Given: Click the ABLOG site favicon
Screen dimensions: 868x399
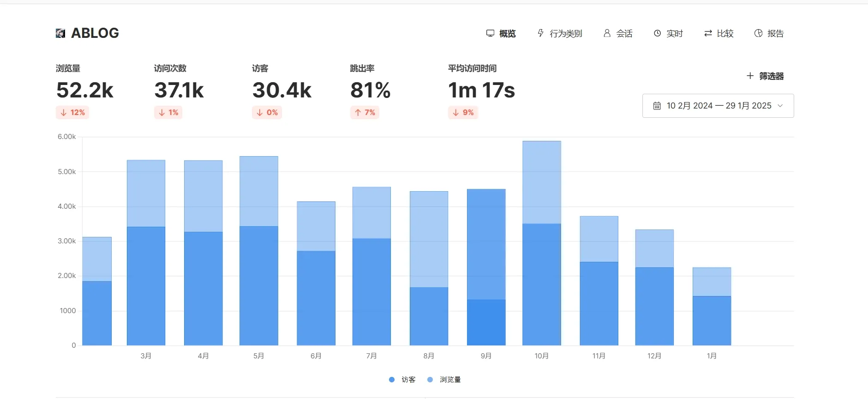Looking at the screenshot, I should pos(60,33).
